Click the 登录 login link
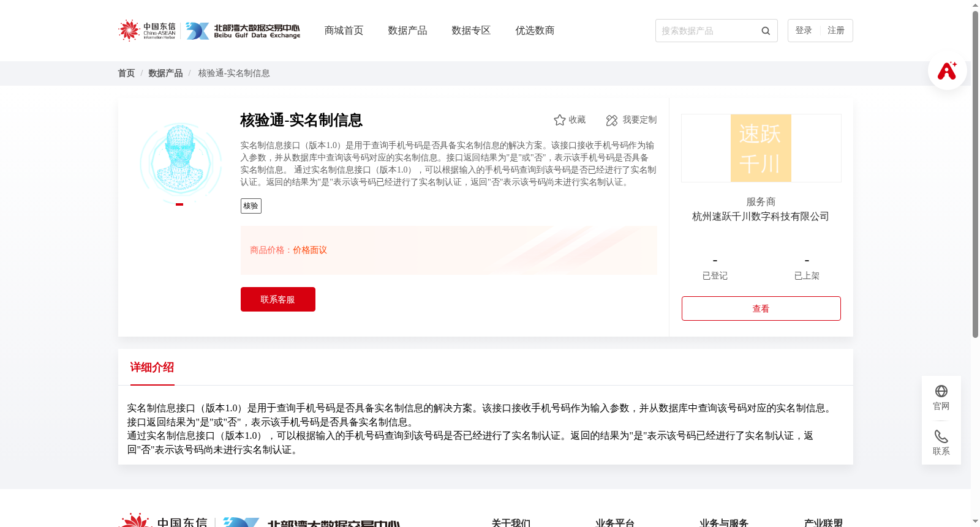The height and width of the screenshot is (527, 980). 804,31
